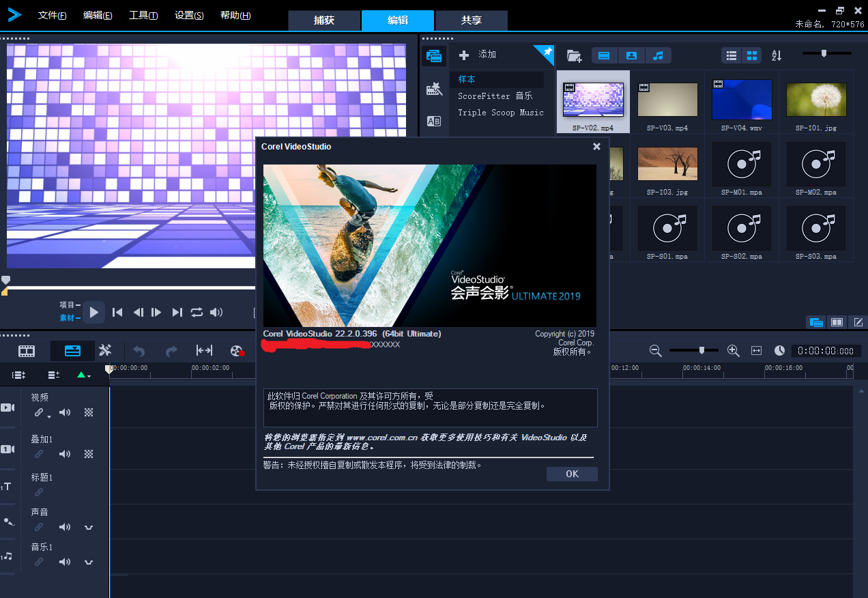Click the timeline zoom in magnifier
The image size is (868, 598).
[734, 351]
